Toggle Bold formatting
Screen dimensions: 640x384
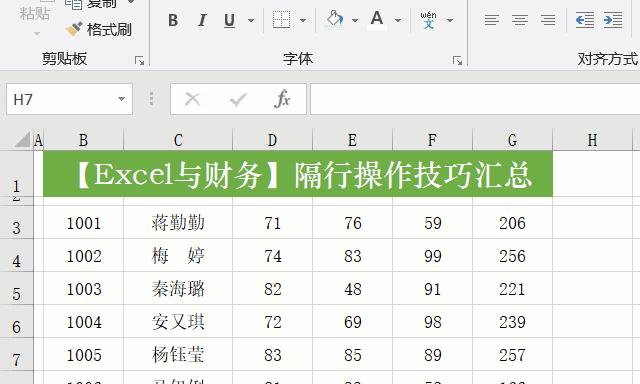(173, 20)
